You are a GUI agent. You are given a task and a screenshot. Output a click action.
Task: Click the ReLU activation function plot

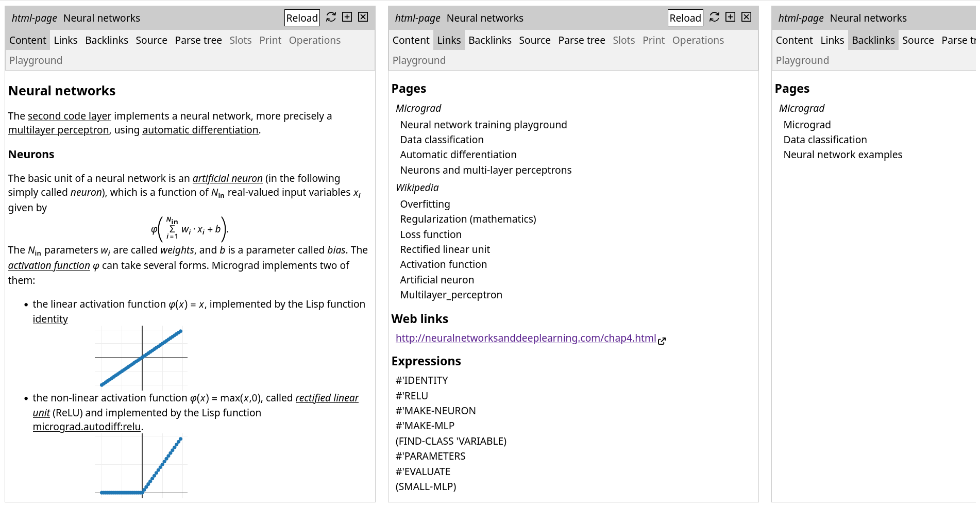(x=141, y=466)
